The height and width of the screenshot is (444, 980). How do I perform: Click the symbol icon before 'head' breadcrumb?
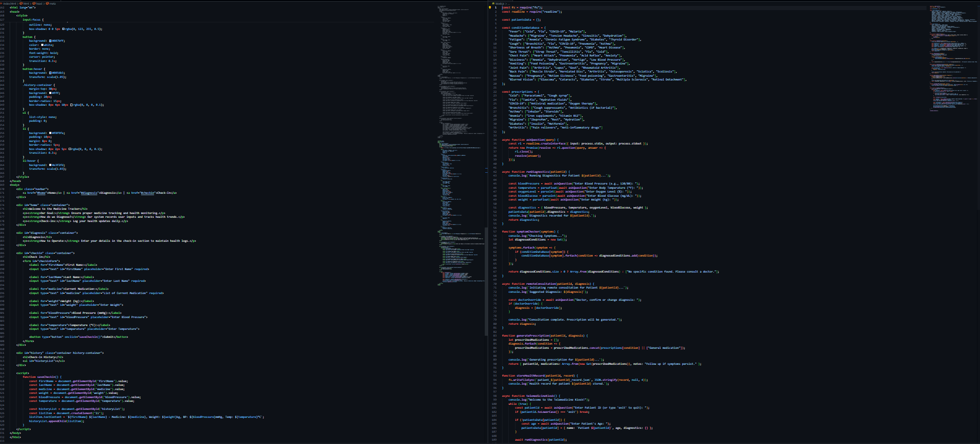click(34, 3)
